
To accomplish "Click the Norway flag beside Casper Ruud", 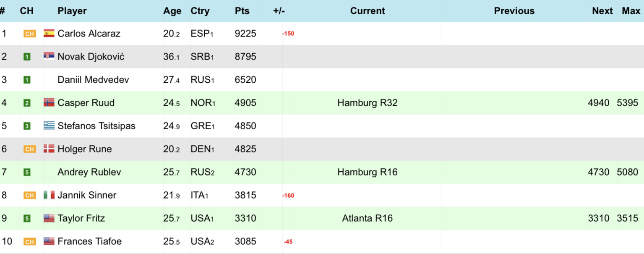I will click(49, 103).
